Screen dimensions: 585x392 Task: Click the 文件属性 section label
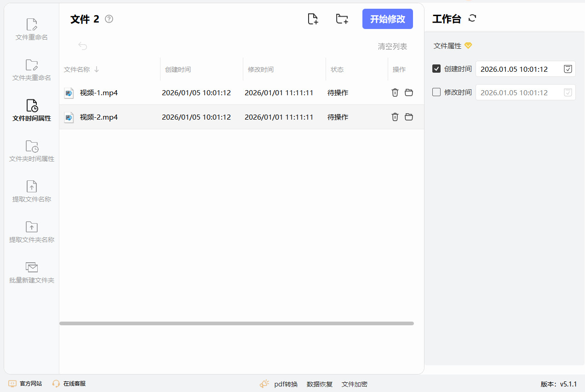[447, 46]
